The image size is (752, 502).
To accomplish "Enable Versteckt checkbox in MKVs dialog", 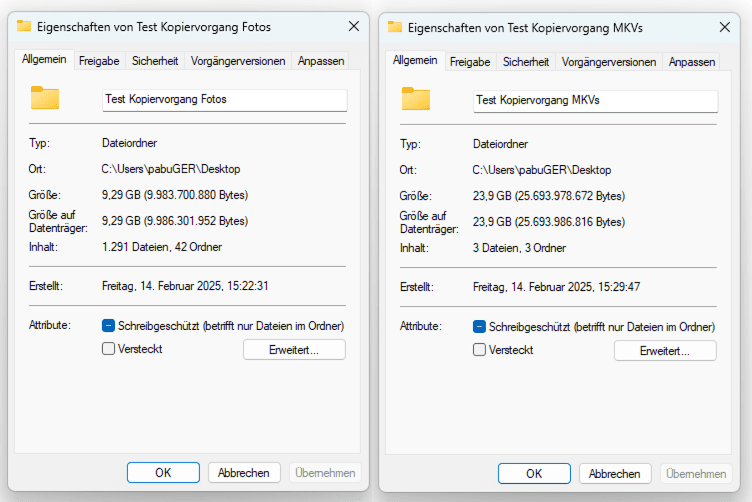I will [x=479, y=349].
